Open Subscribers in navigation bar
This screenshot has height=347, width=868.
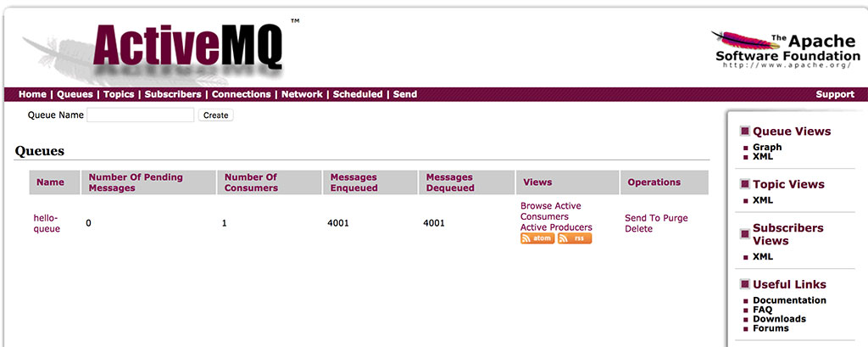point(173,94)
